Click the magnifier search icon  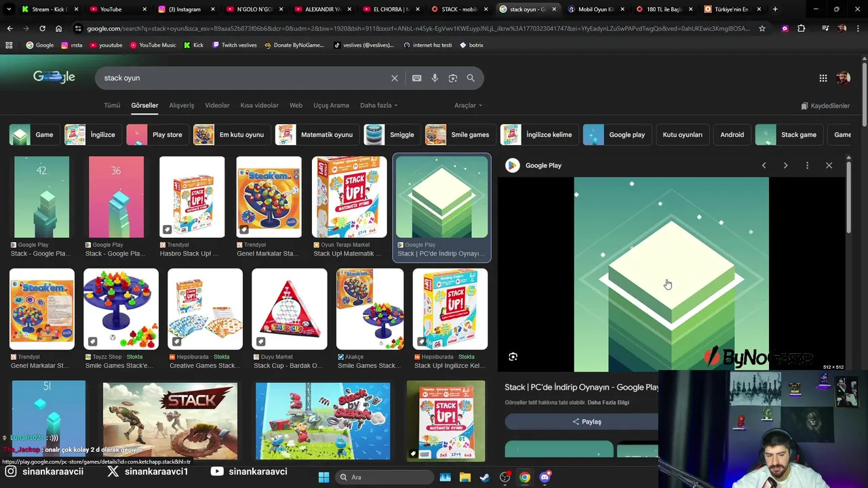[471, 78]
